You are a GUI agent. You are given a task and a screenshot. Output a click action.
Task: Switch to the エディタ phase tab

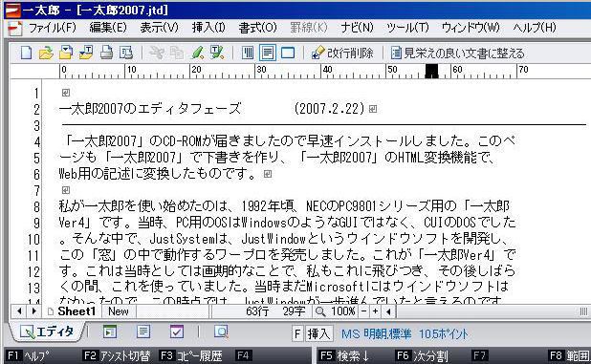point(47,332)
